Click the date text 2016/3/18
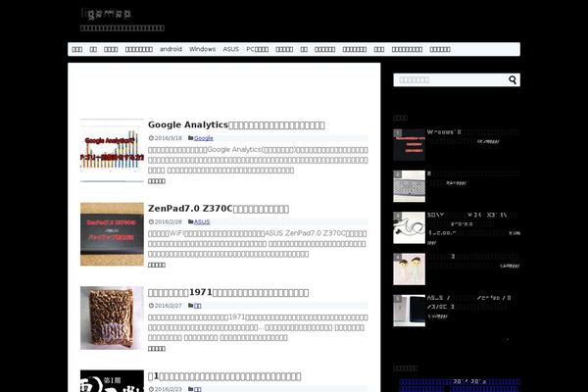This screenshot has width=588, height=392. [x=168, y=138]
